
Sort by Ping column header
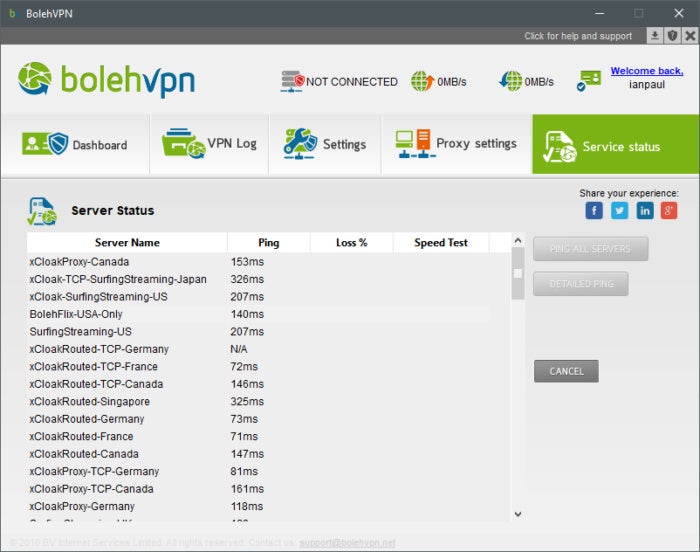[x=269, y=243]
